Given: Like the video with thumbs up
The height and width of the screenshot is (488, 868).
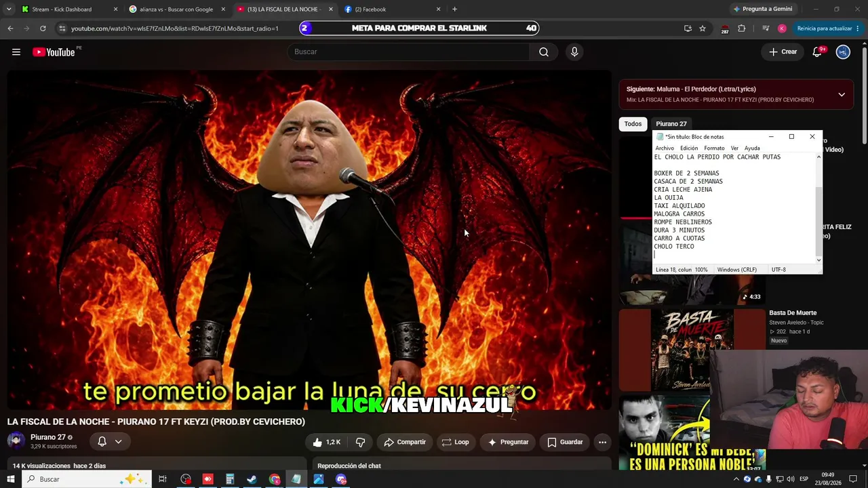Looking at the screenshot, I should [x=326, y=442].
